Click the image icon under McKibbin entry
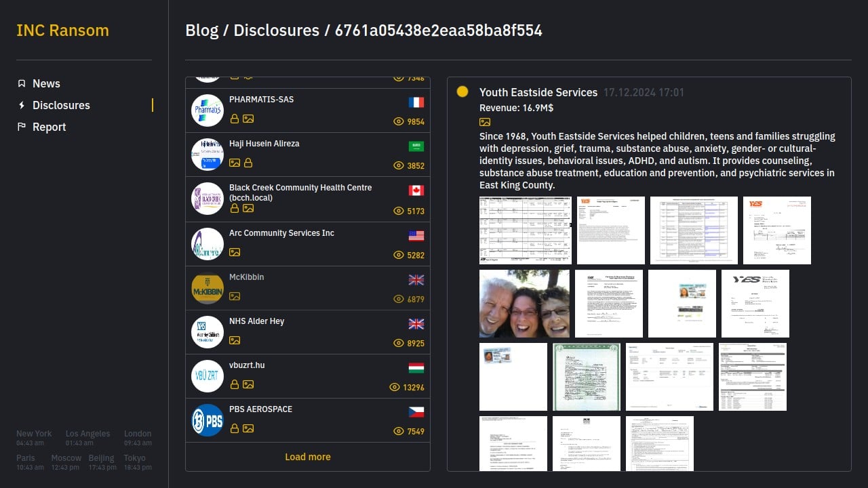This screenshot has height=488, width=868. click(235, 296)
